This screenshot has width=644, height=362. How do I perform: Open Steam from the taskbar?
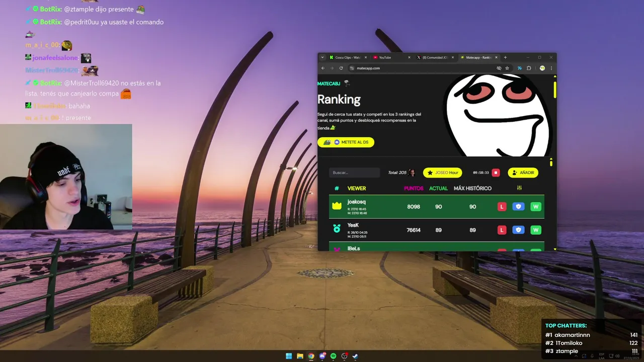[355, 356]
